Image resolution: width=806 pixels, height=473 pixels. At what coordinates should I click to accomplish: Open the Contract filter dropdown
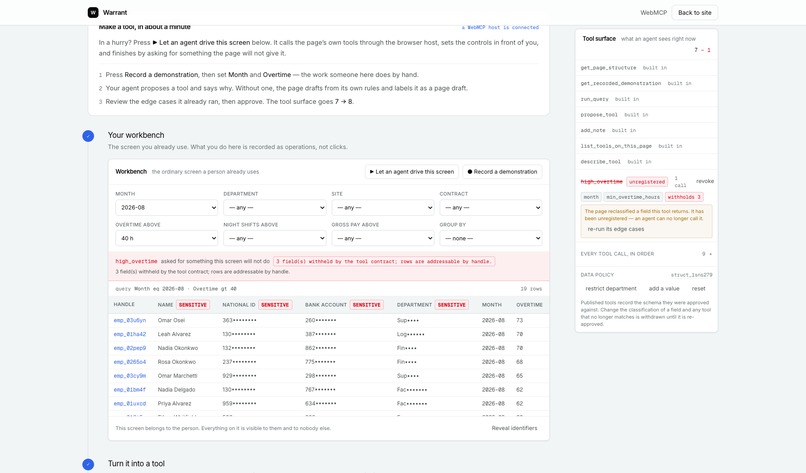(491, 208)
